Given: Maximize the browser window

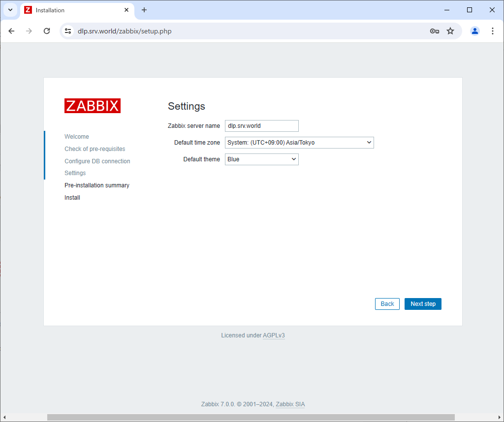Looking at the screenshot, I should coord(469,10).
